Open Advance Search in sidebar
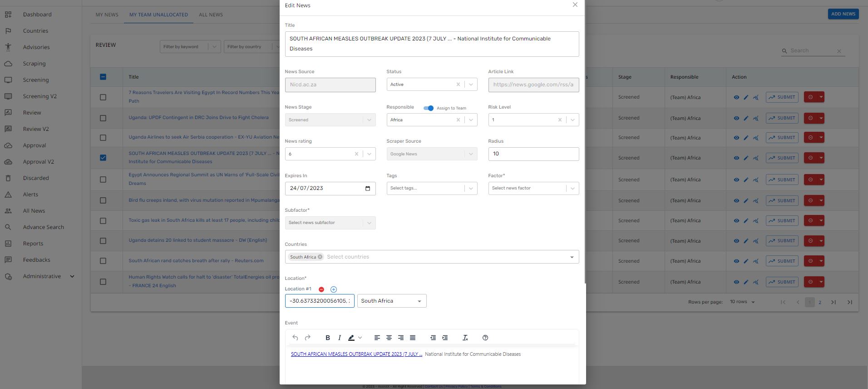The image size is (868, 389). (43, 227)
